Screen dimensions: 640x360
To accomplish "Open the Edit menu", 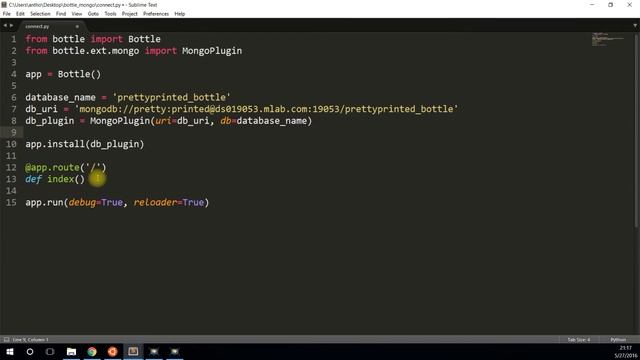I will pos(20,14).
